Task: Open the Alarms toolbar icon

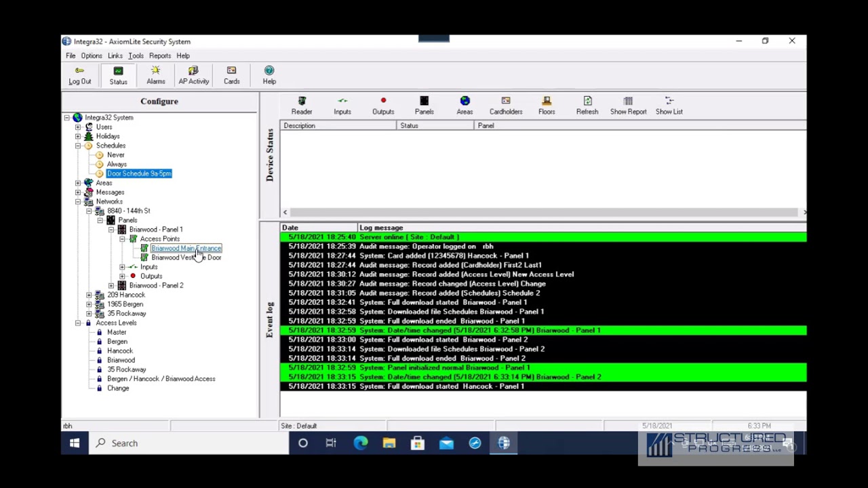Action: click(x=155, y=75)
